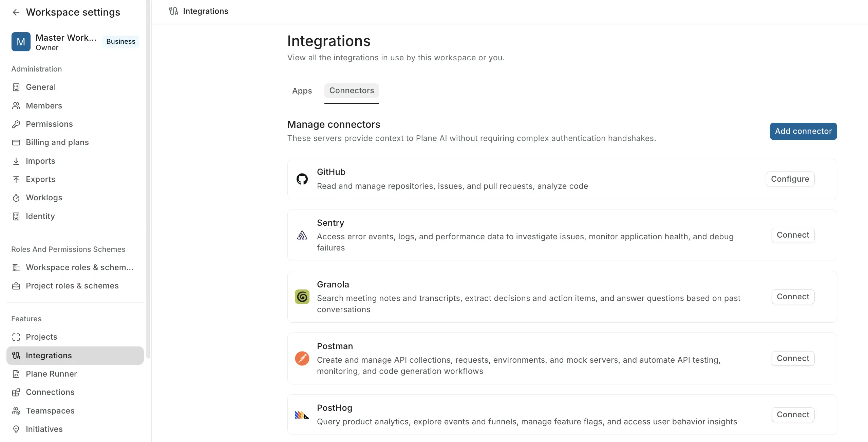Navigate to Imports
The height and width of the screenshot is (442, 868).
[75, 161]
